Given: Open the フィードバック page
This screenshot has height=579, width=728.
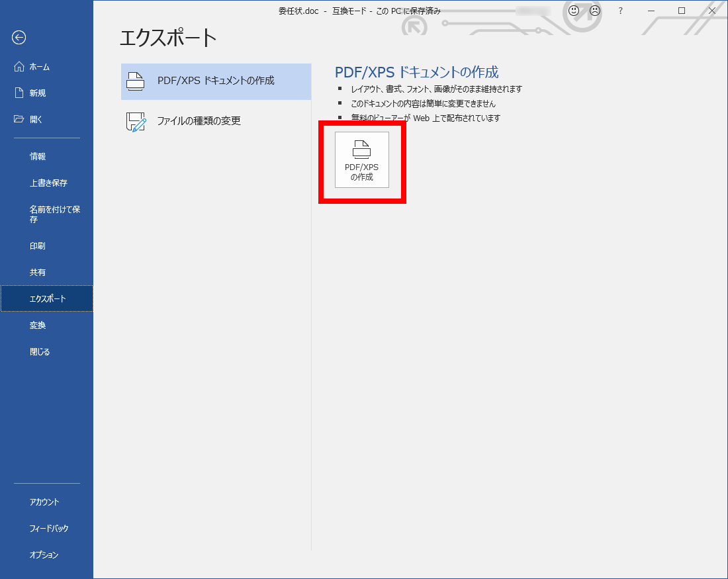Looking at the screenshot, I should pyautogui.click(x=49, y=529).
